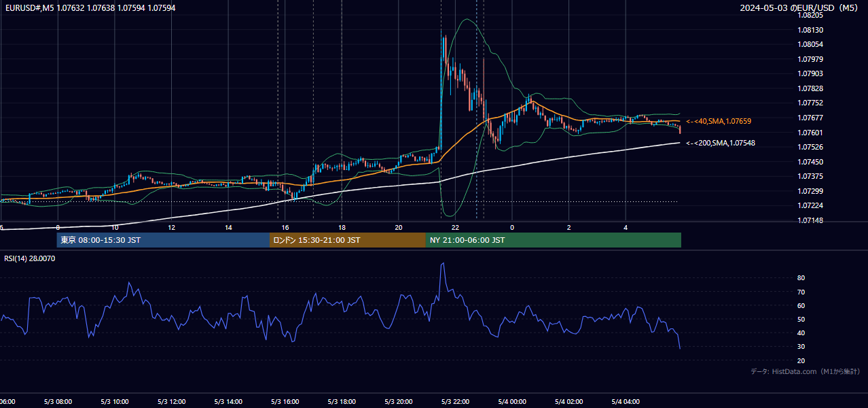
Task: Click price axis value 1.08130
Action: coord(810,30)
